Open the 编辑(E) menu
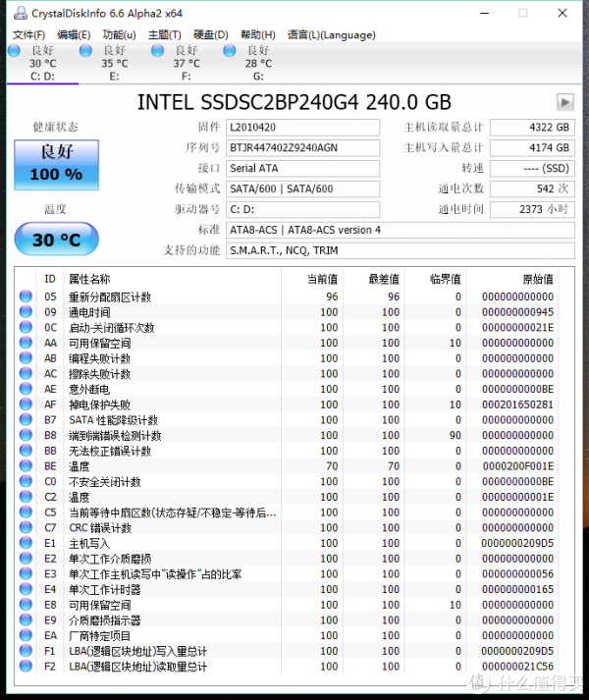Screen dimensions: 589x700 pyautogui.click(x=74, y=34)
